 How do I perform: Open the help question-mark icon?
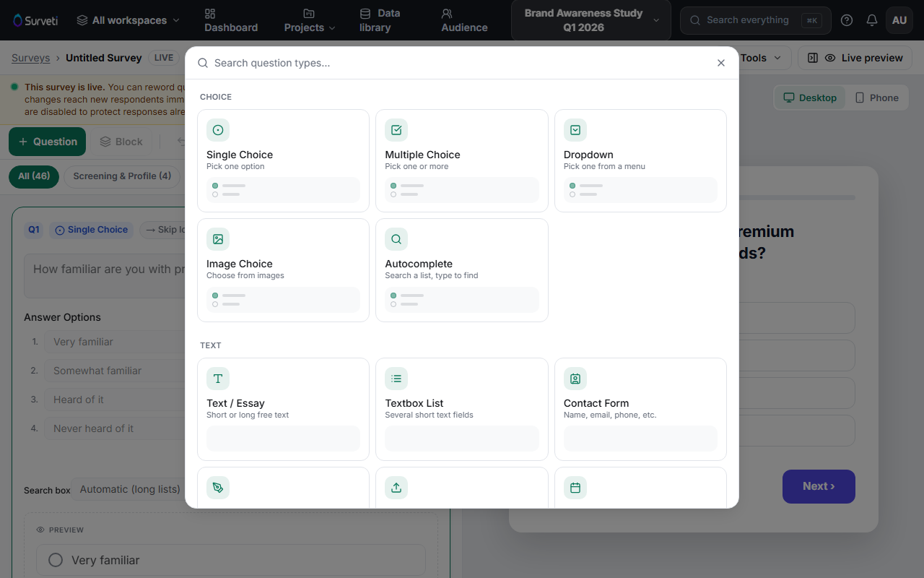pos(847,20)
